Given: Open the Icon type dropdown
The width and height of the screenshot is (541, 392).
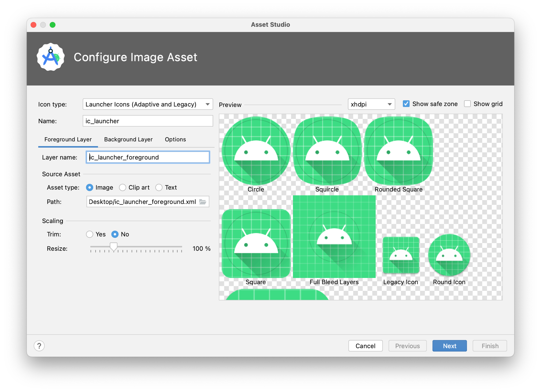Looking at the screenshot, I should click(148, 104).
